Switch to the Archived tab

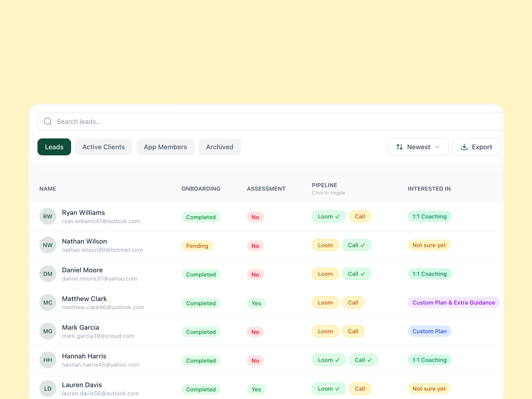point(219,147)
